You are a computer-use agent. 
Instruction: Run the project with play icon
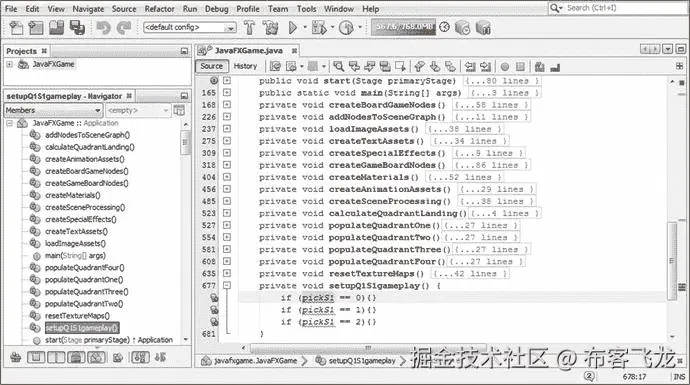(x=293, y=28)
